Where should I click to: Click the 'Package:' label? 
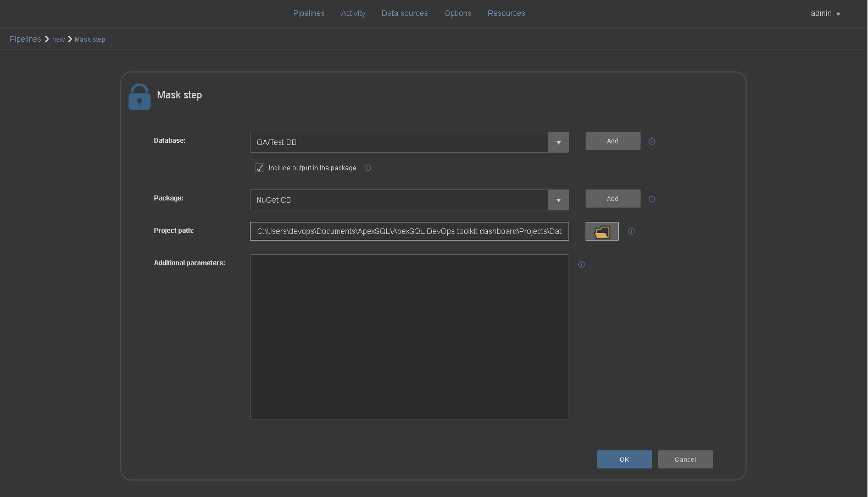169,198
